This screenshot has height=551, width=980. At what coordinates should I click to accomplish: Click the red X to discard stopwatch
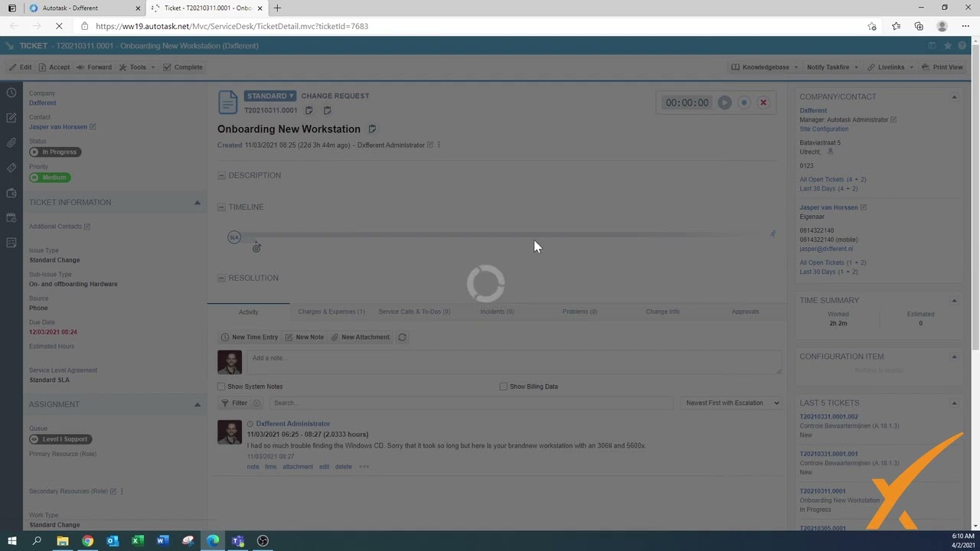pos(763,103)
